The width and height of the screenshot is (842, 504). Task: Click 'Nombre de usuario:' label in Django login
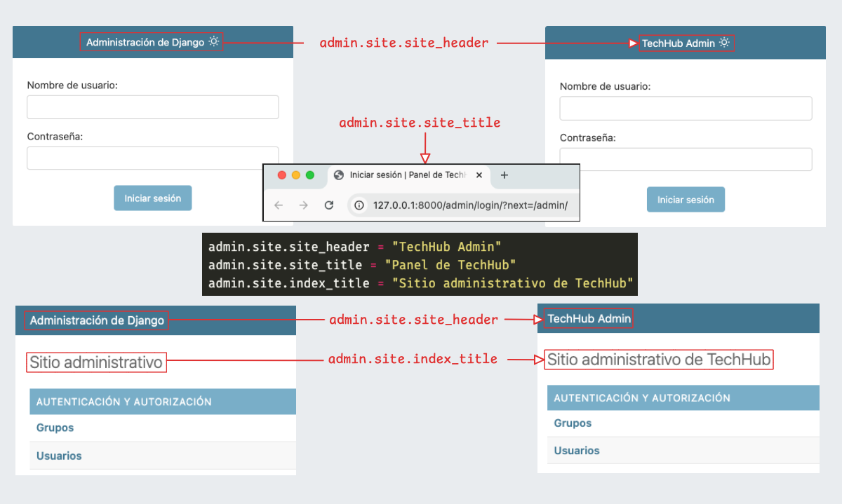(x=72, y=85)
